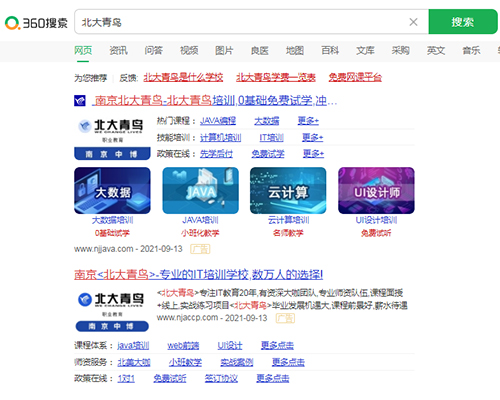Click the UI设计师 course thumbnail
This screenshot has height=400, width=500.
(376, 190)
